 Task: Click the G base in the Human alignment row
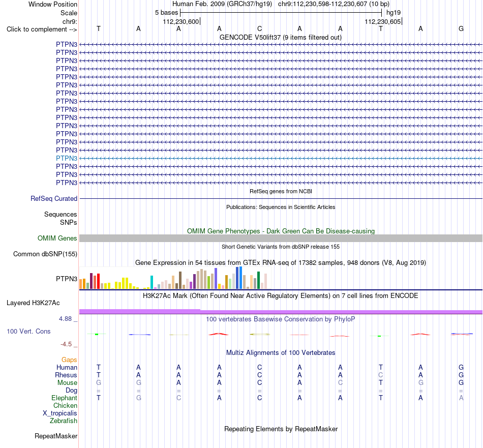coord(461,367)
